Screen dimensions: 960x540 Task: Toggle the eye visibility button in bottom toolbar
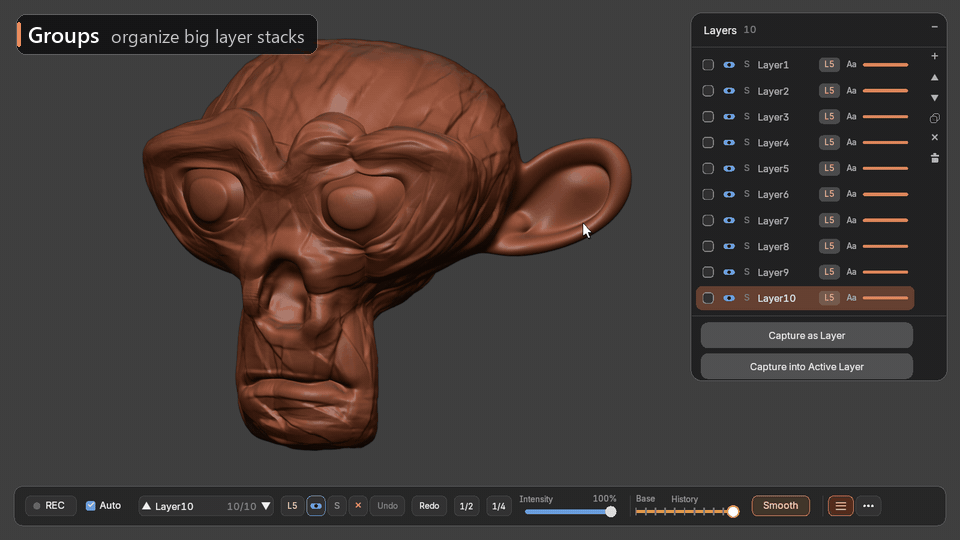point(316,506)
